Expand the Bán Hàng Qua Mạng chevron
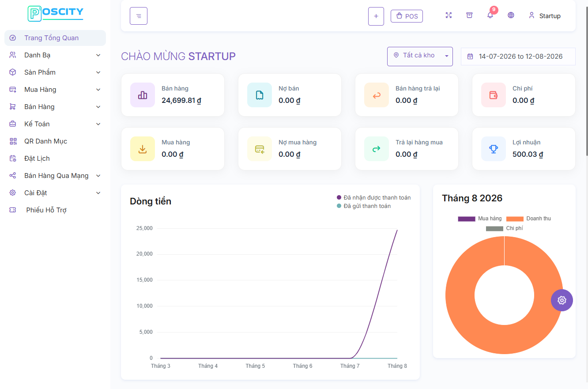 pos(98,176)
